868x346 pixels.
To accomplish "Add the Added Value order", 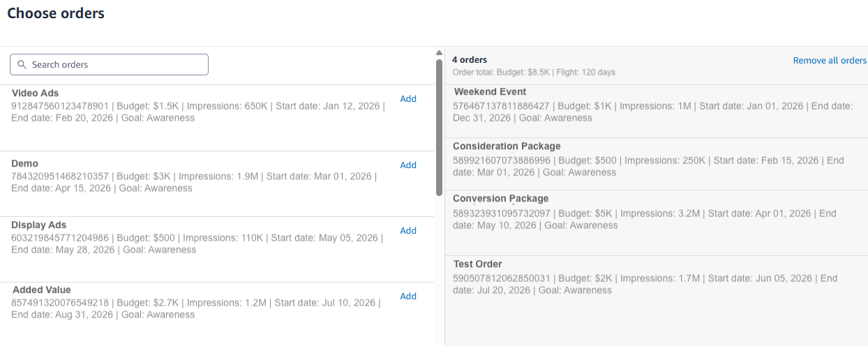I will click(x=408, y=296).
